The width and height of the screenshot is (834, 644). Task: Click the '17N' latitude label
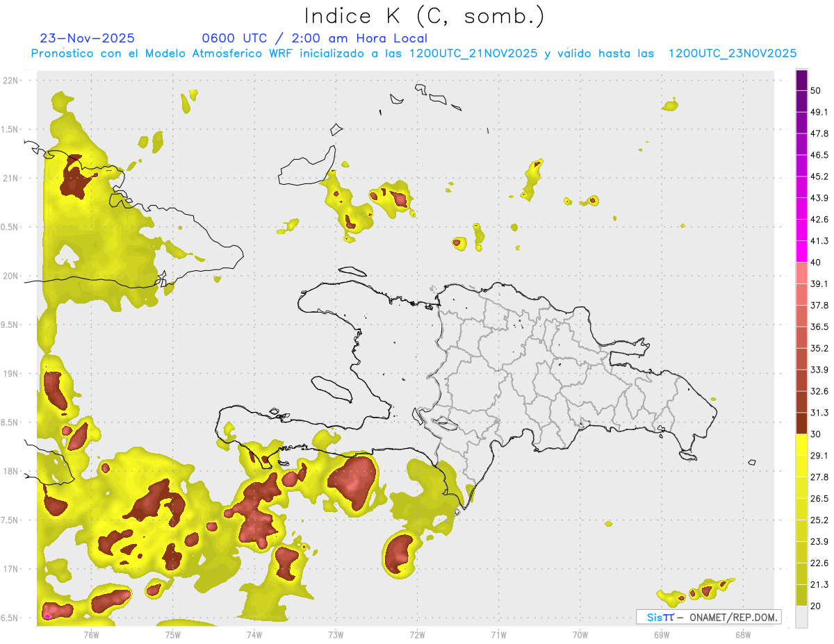coord(11,569)
